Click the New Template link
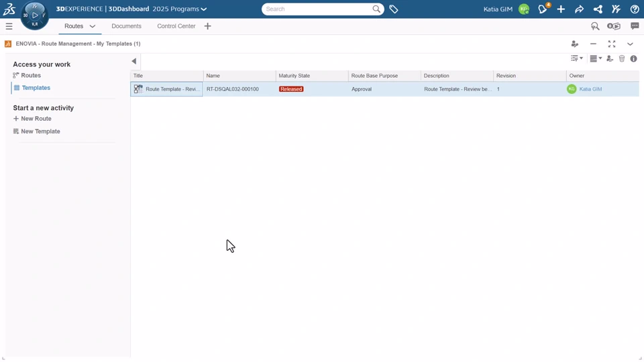The height and width of the screenshot is (362, 644). pos(41,131)
